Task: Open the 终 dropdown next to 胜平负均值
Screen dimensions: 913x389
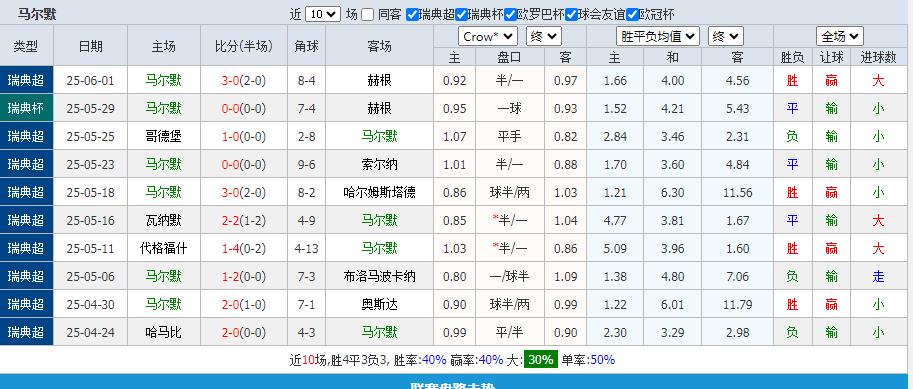Action: pyautogui.click(x=726, y=37)
